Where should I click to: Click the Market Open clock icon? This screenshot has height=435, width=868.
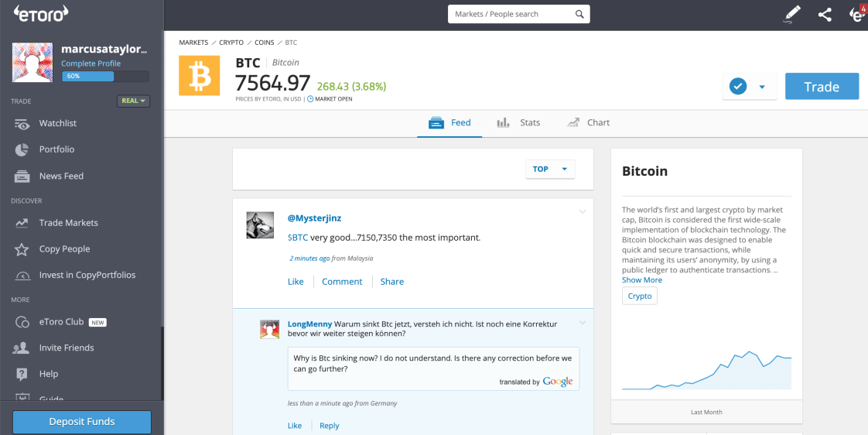(310, 99)
